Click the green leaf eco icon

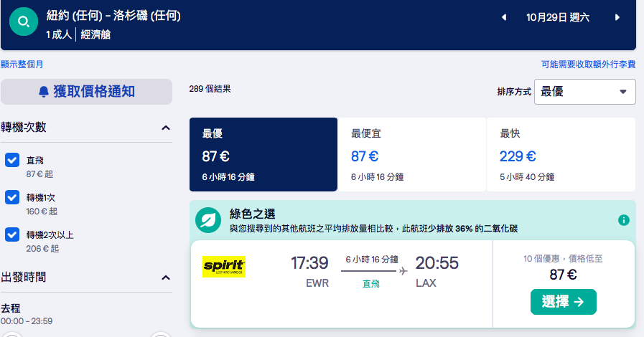(x=207, y=220)
